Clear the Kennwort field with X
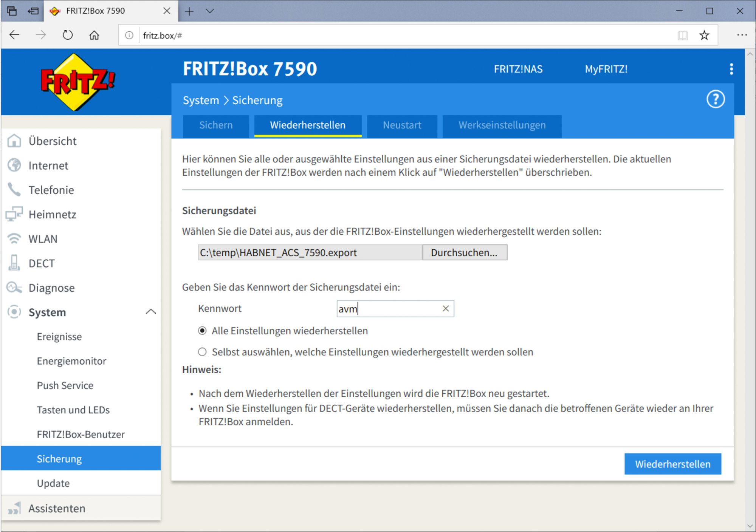Screen dimensions: 756x532 coord(446,309)
